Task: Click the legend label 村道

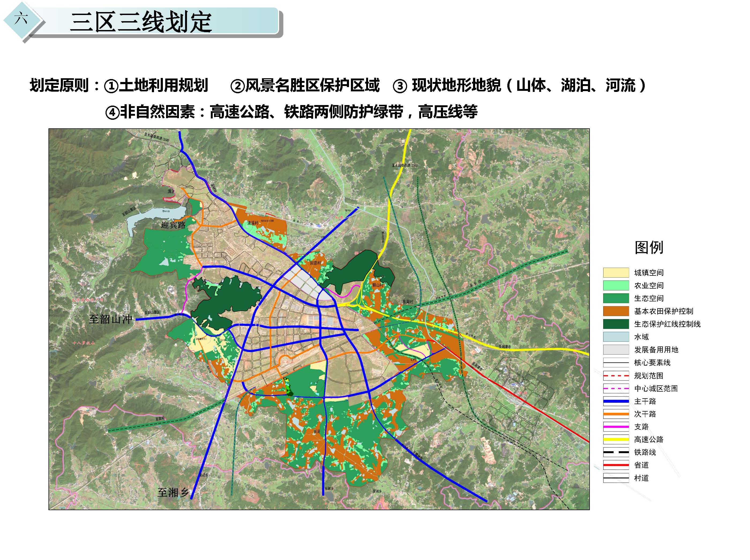Action: [642, 478]
